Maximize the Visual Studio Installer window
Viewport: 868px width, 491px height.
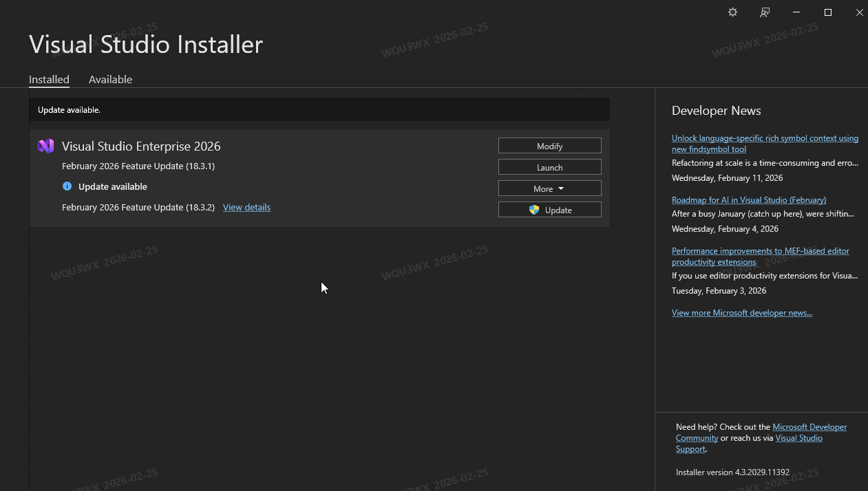click(x=828, y=12)
